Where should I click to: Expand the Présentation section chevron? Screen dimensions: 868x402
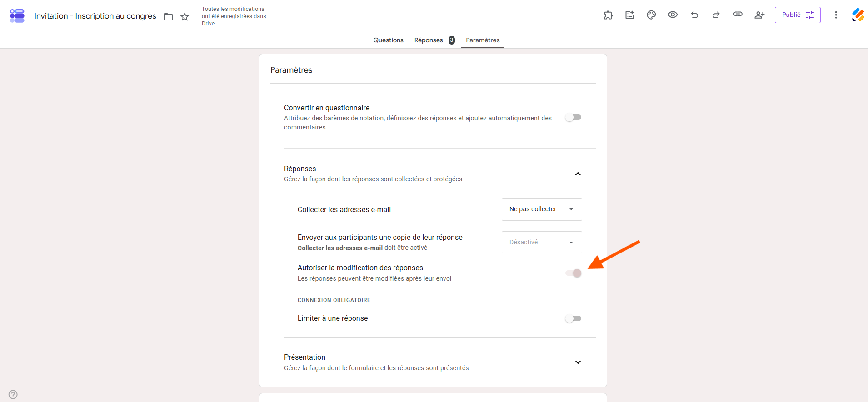(578, 362)
